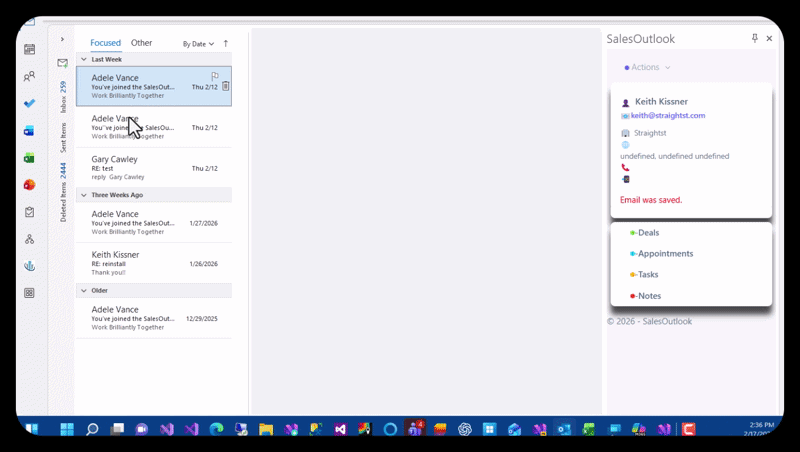Screen dimensions: 800x452
Task: Open the ChatGPT taskbar icon
Action: 464,429
